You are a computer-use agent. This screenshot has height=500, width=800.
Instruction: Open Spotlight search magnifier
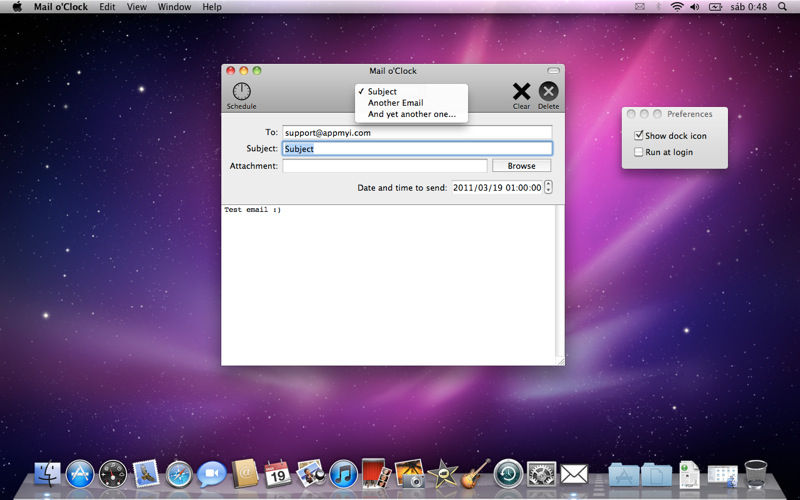click(782, 7)
